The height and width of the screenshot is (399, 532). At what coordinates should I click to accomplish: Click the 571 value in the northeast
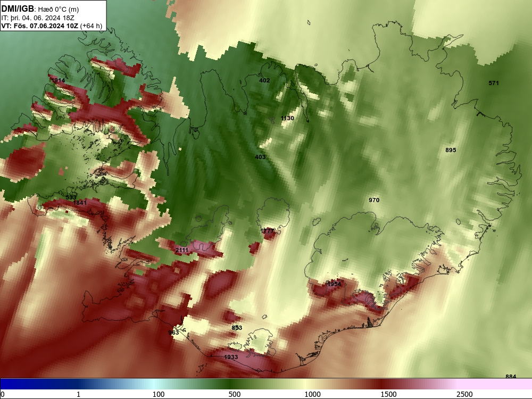[x=494, y=83]
